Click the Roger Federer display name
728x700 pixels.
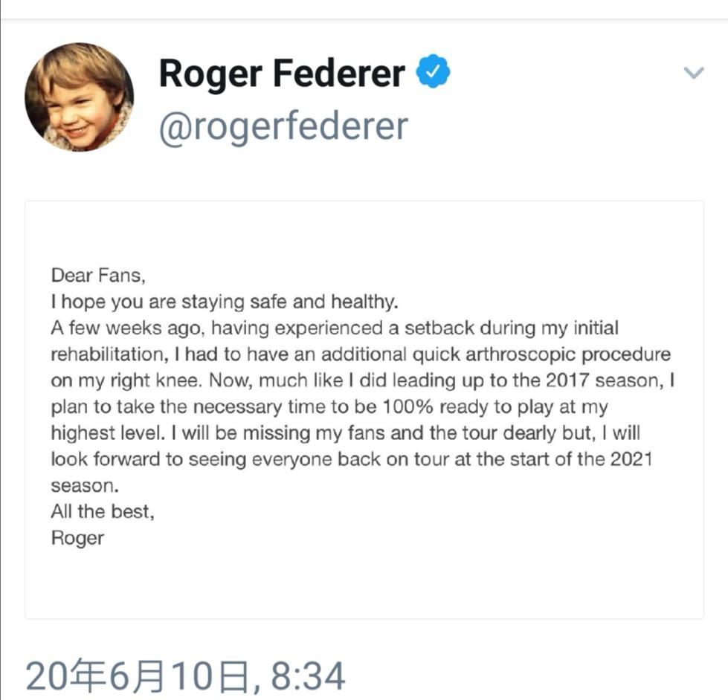pyautogui.click(x=282, y=74)
